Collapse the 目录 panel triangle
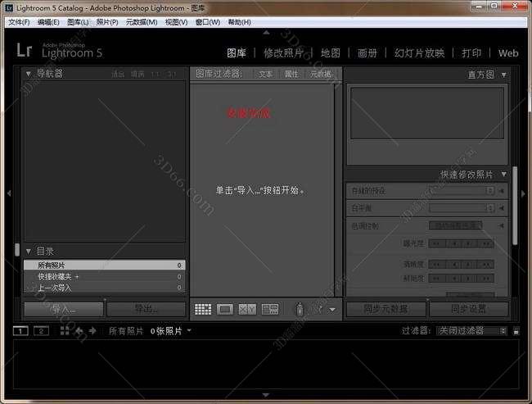The width and height of the screenshot is (532, 404). 29,252
